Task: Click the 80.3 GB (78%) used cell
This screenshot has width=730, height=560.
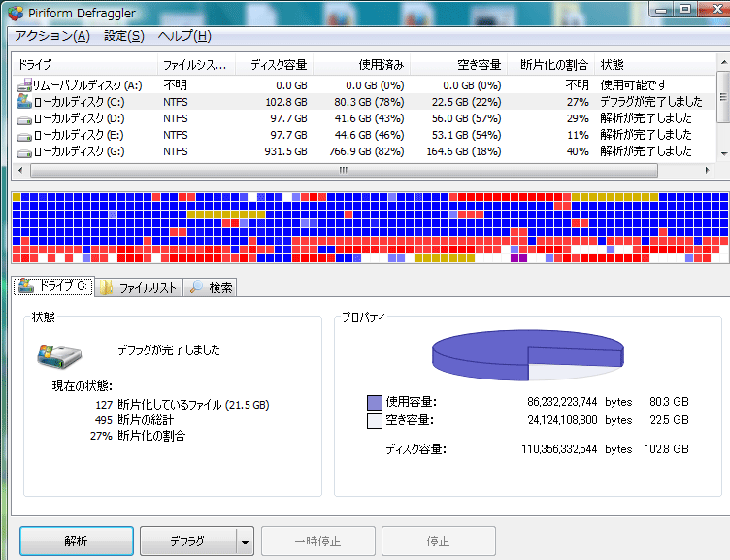Action: pos(369,102)
